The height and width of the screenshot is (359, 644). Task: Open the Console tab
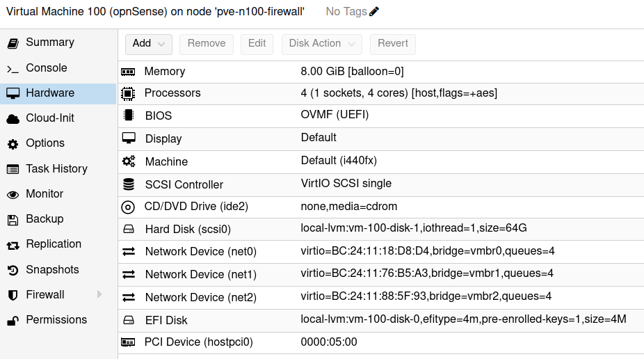46,68
